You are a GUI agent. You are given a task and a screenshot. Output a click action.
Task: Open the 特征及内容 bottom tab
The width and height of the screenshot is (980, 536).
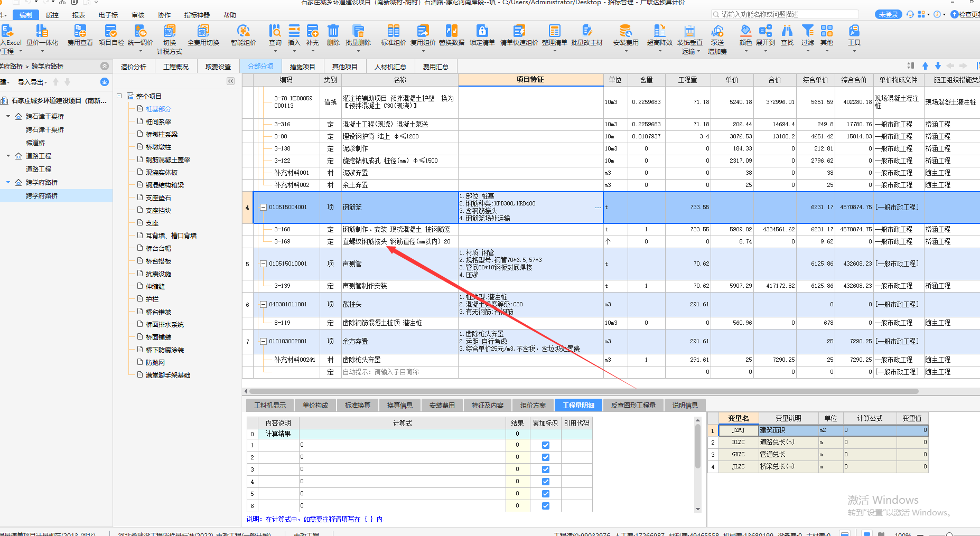click(x=488, y=406)
